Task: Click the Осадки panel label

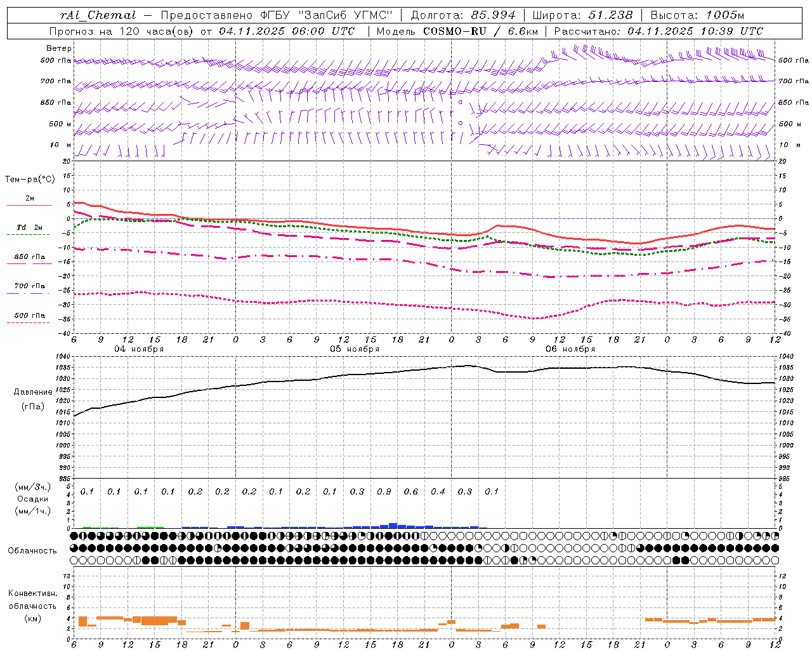Action: 33,499
